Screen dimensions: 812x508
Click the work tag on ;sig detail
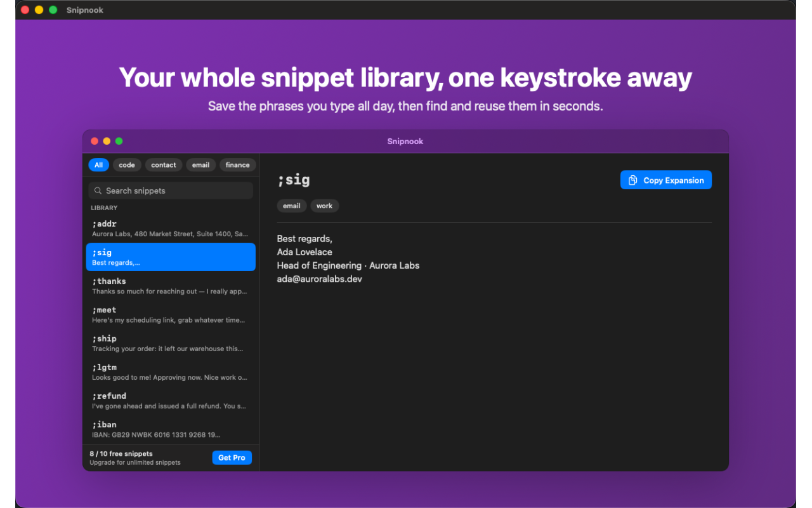tap(325, 206)
